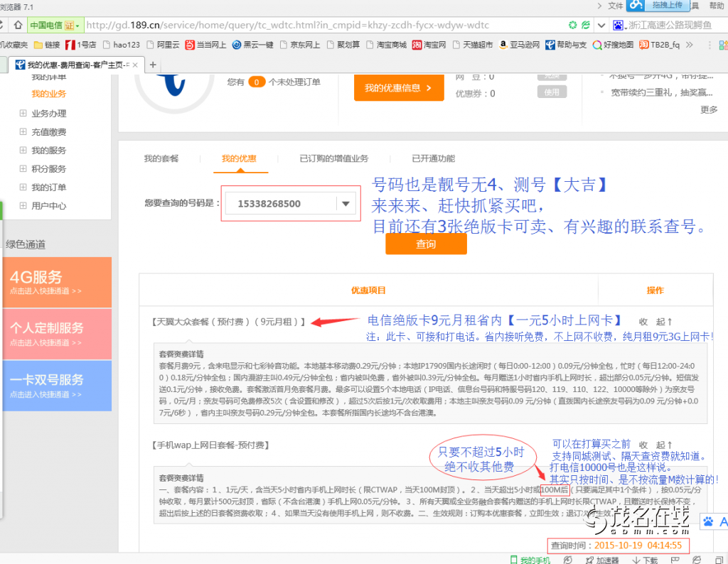728x564 pixels.
Task: Open 1号店 bookmark icon
Action: tap(70, 45)
